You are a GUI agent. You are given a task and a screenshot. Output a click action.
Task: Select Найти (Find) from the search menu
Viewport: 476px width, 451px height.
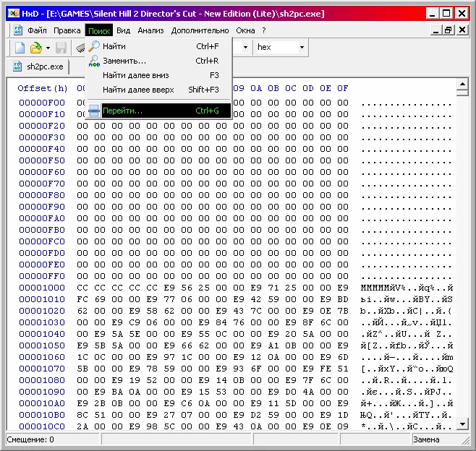click(114, 46)
